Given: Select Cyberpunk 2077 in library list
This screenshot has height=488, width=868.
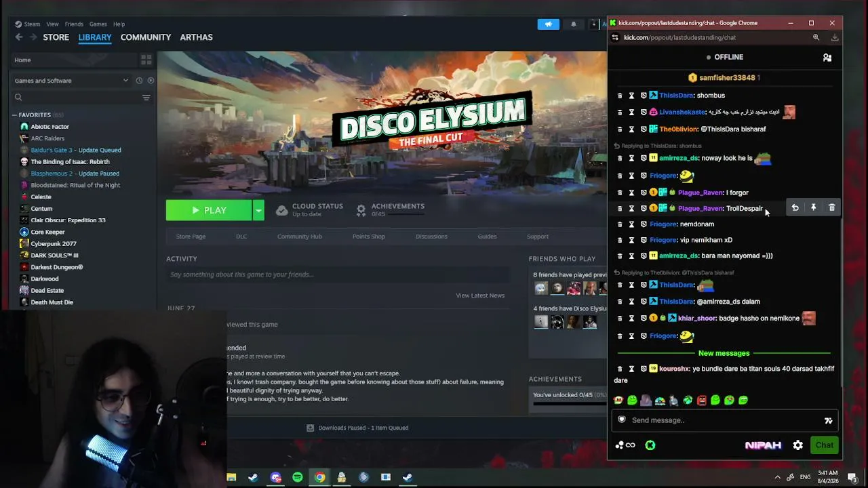Looking at the screenshot, I should click(54, 243).
